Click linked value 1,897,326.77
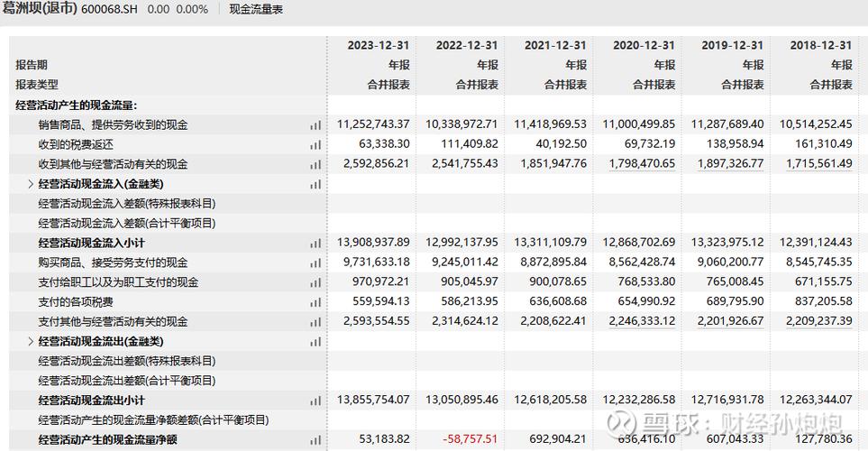The width and height of the screenshot is (868, 451). point(731,164)
